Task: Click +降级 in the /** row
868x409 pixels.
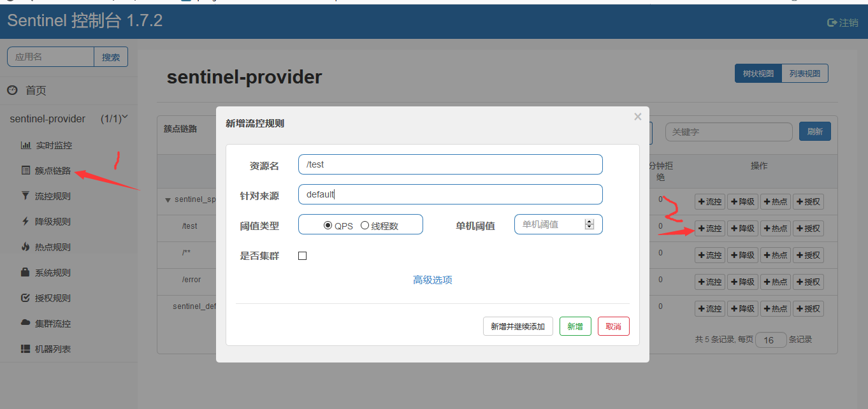Action: 742,255
